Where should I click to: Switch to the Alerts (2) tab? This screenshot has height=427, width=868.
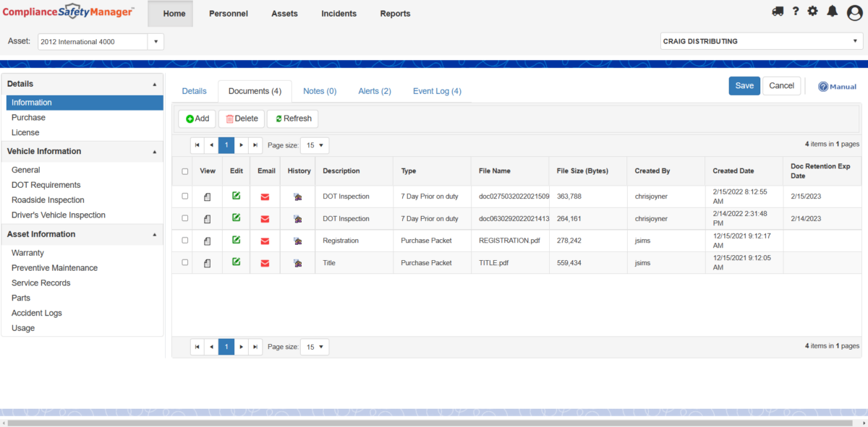374,91
